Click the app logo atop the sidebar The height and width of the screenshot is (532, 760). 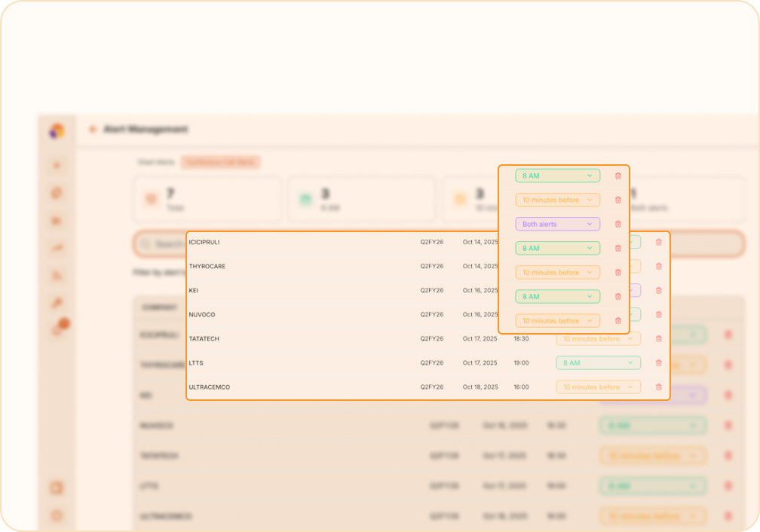[x=57, y=131]
